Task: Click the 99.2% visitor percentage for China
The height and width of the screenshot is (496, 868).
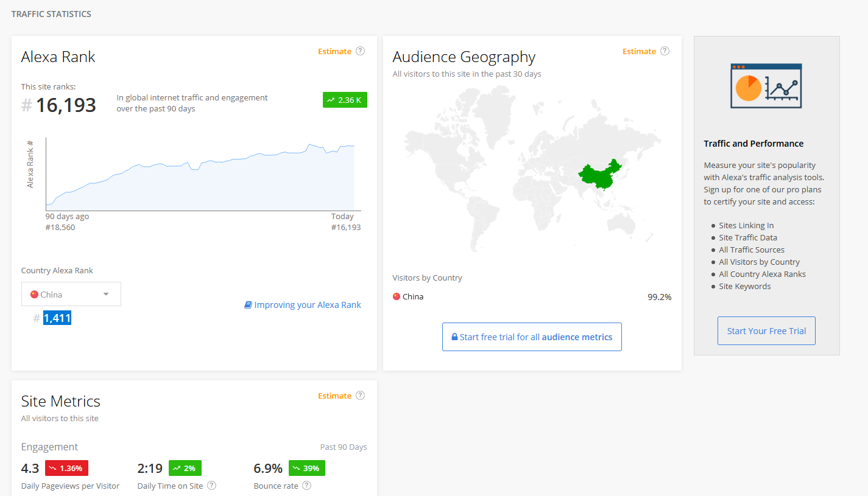Action: [660, 297]
